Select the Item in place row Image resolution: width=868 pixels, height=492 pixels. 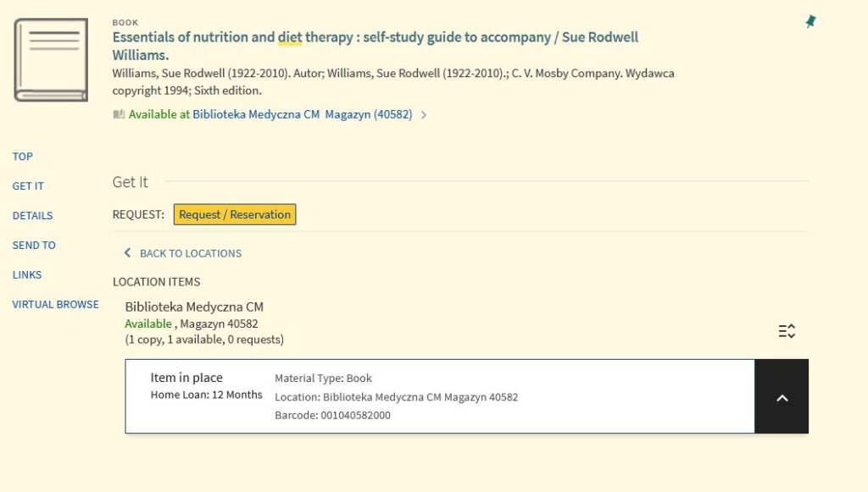(x=440, y=396)
